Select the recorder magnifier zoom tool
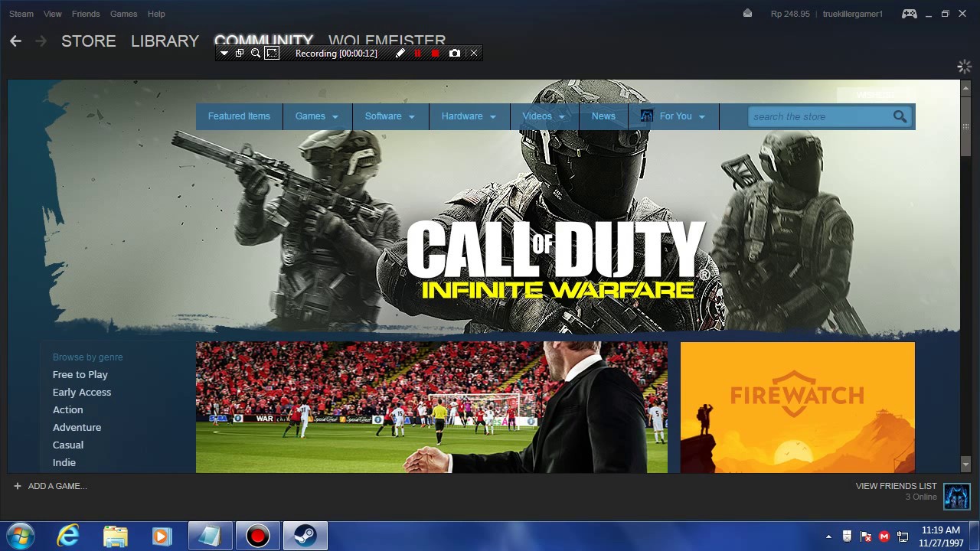Image resolution: width=980 pixels, height=551 pixels. click(x=256, y=53)
